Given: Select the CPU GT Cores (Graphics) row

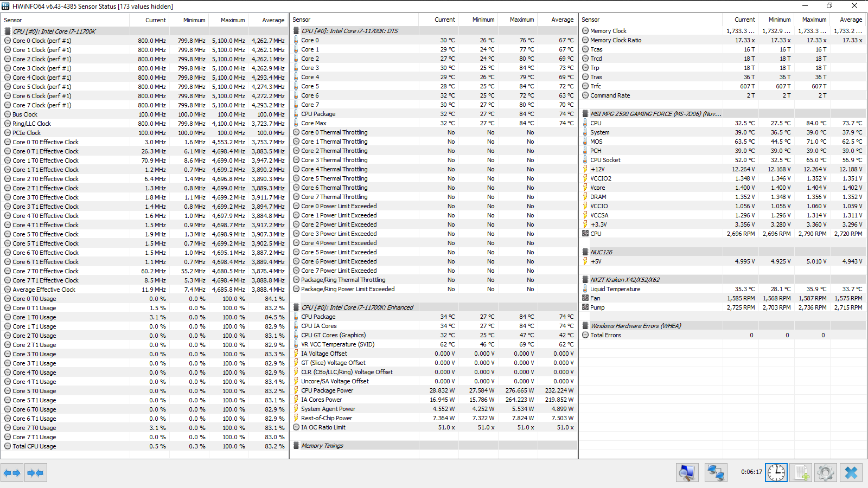Looking at the screenshot, I should coord(434,335).
